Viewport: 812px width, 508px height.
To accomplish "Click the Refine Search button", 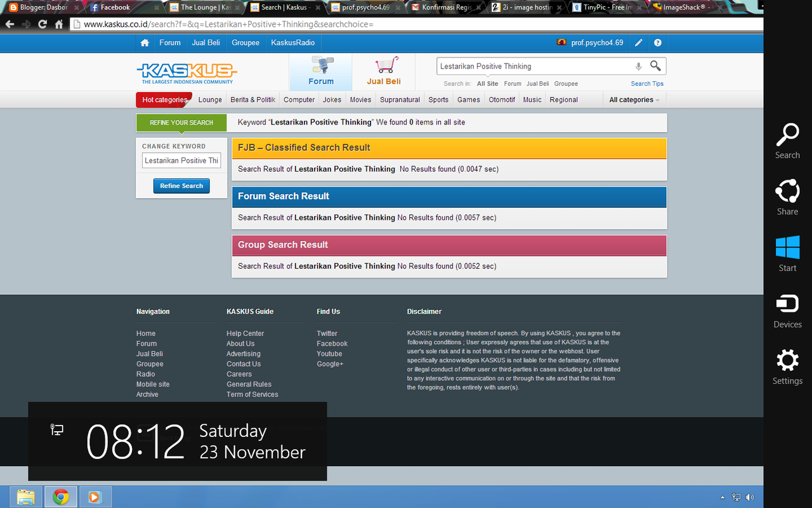I will (x=181, y=186).
